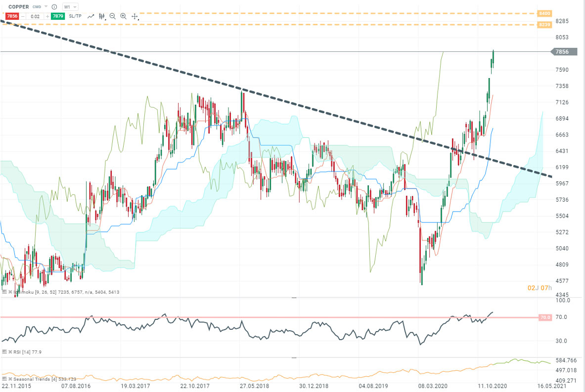Click the 07.08.2016 date axis label

[x=76, y=386]
